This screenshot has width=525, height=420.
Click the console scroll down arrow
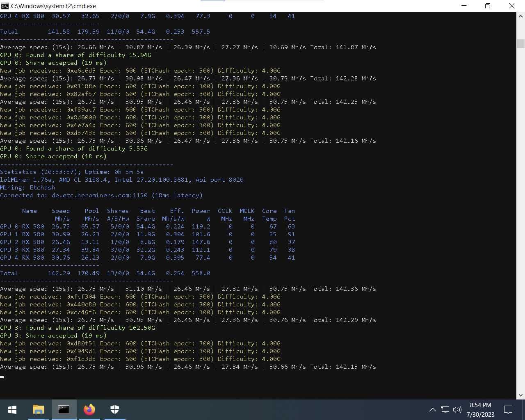click(x=520, y=395)
